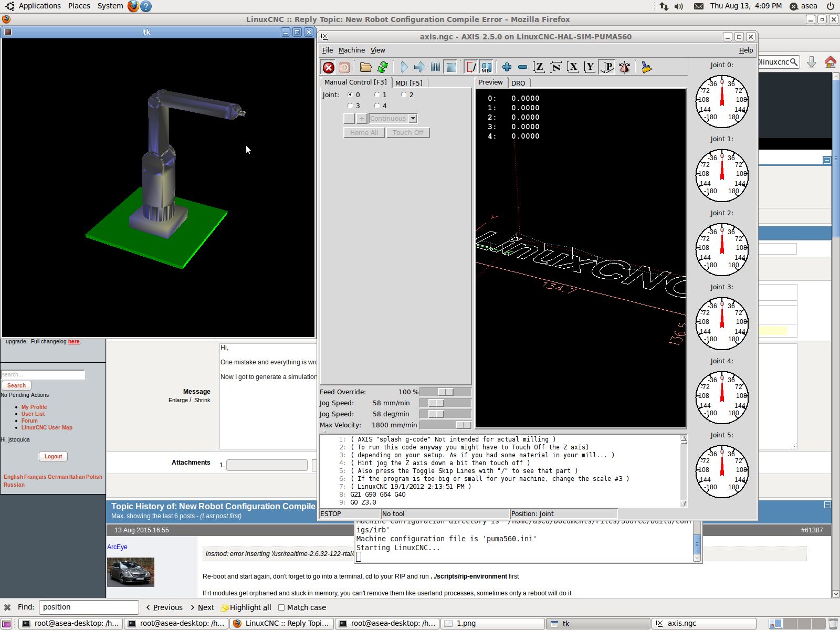
Task: Reload current file with green arrows icon
Action: pos(383,67)
